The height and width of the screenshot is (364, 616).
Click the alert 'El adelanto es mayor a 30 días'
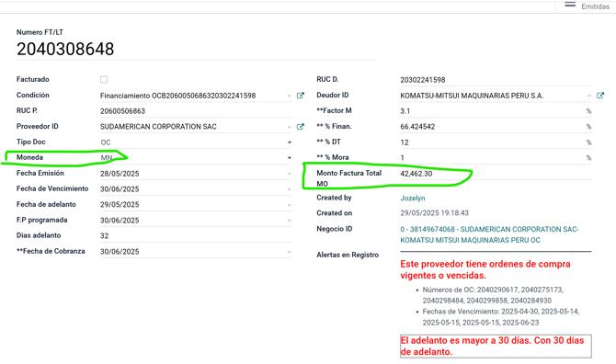496,346
